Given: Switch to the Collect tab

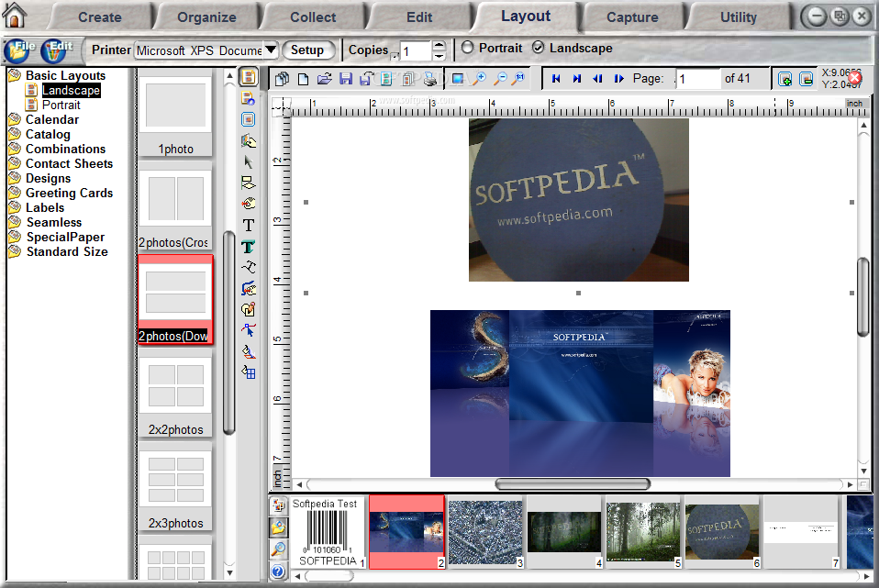Looking at the screenshot, I should click(x=313, y=17).
